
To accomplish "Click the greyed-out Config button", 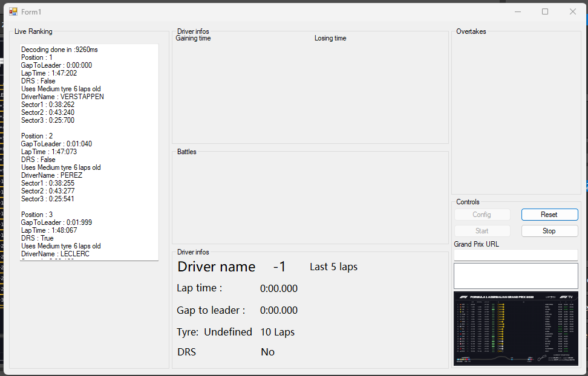I will click(482, 215).
